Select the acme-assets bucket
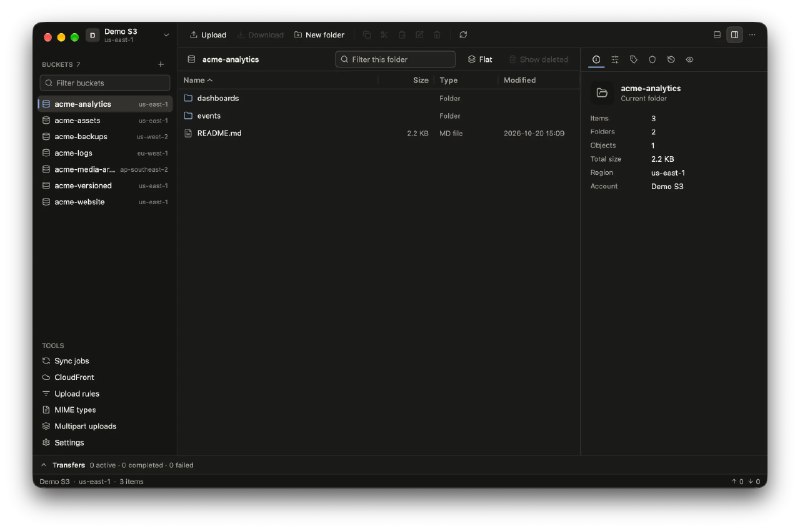The image size is (800, 531). click(x=105, y=120)
